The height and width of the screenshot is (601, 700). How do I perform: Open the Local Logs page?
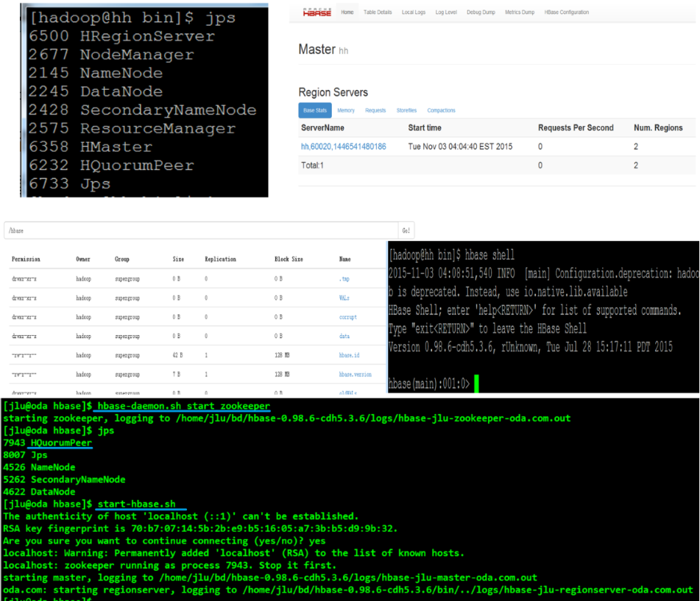click(x=414, y=13)
